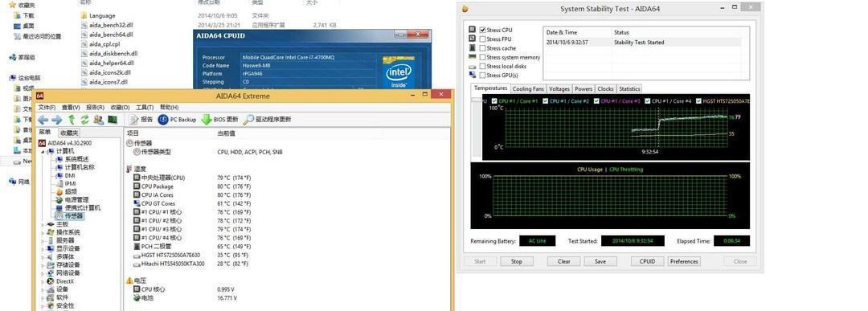
Task: Switch to the Clocks tab
Action: [x=606, y=88]
